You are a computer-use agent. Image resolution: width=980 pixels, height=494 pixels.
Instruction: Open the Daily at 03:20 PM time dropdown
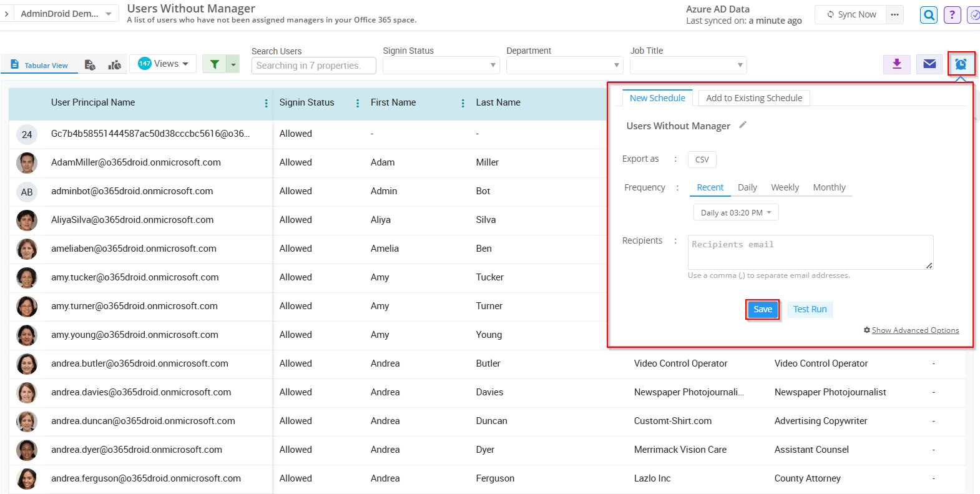click(x=736, y=212)
